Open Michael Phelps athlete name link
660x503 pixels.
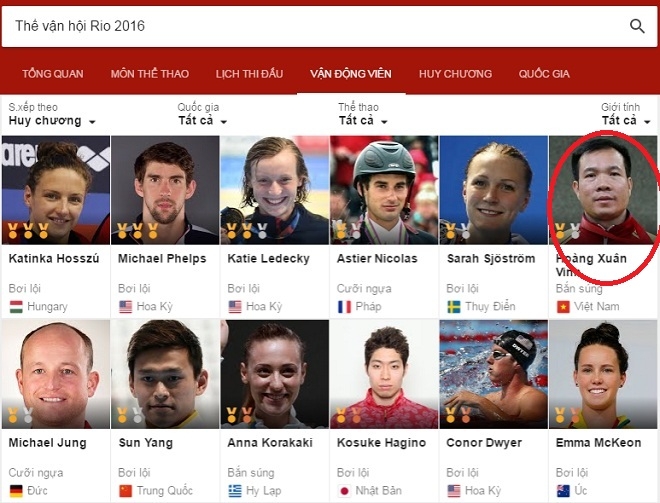162,258
